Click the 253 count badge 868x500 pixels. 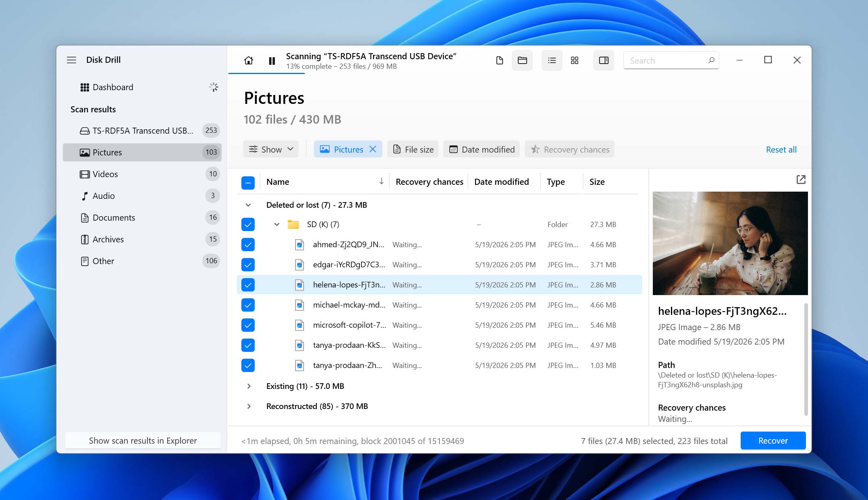pyautogui.click(x=211, y=130)
